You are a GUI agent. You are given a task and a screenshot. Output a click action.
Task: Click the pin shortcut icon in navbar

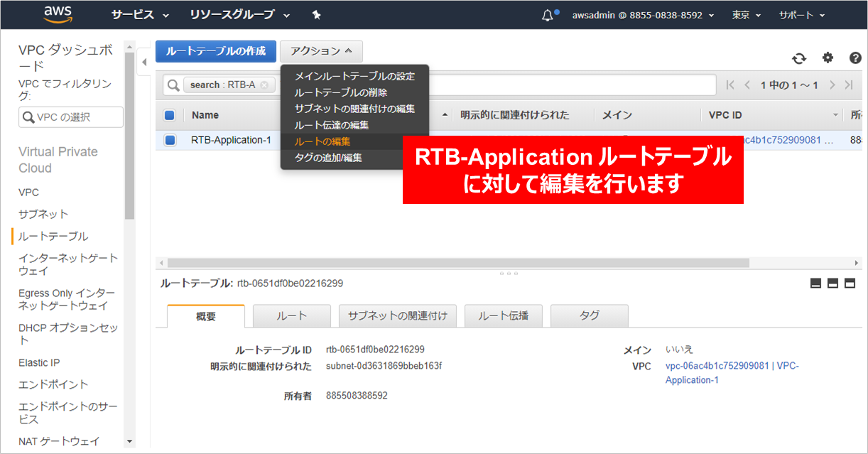317,15
